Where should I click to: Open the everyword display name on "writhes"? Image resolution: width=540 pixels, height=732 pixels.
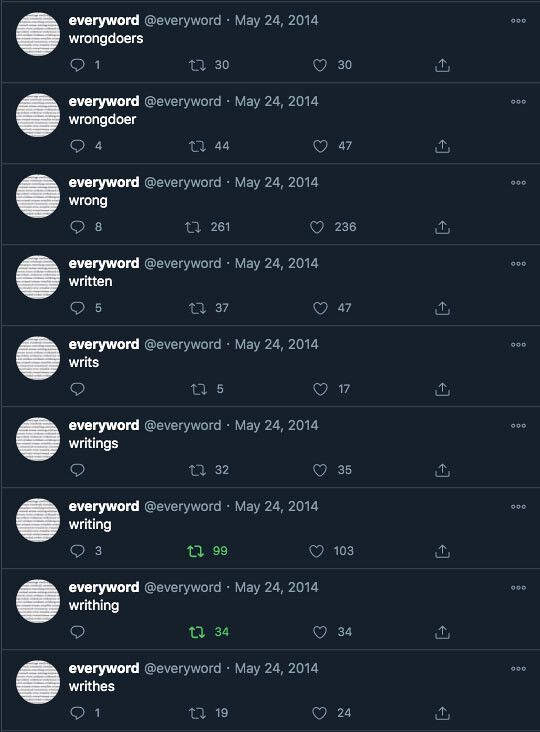click(104, 668)
